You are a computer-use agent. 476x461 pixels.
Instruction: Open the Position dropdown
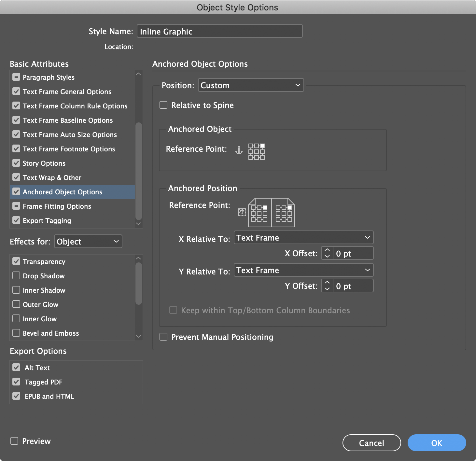(x=251, y=85)
